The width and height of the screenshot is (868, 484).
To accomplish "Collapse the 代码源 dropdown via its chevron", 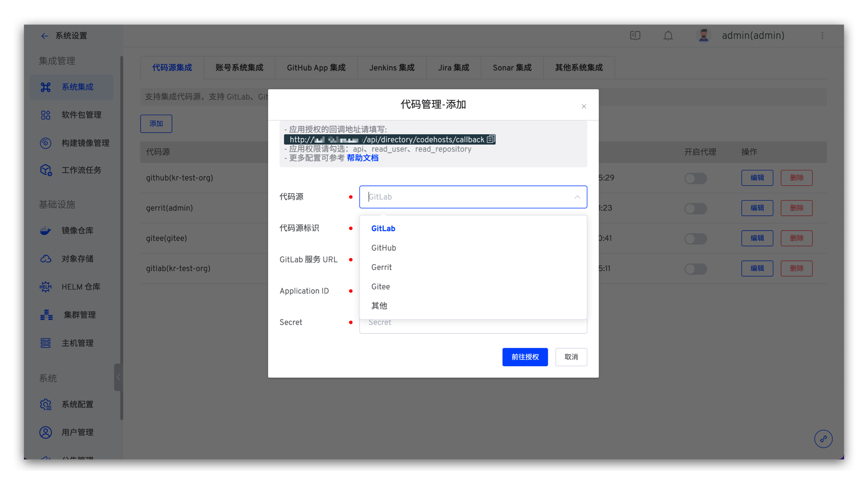I will click(577, 197).
